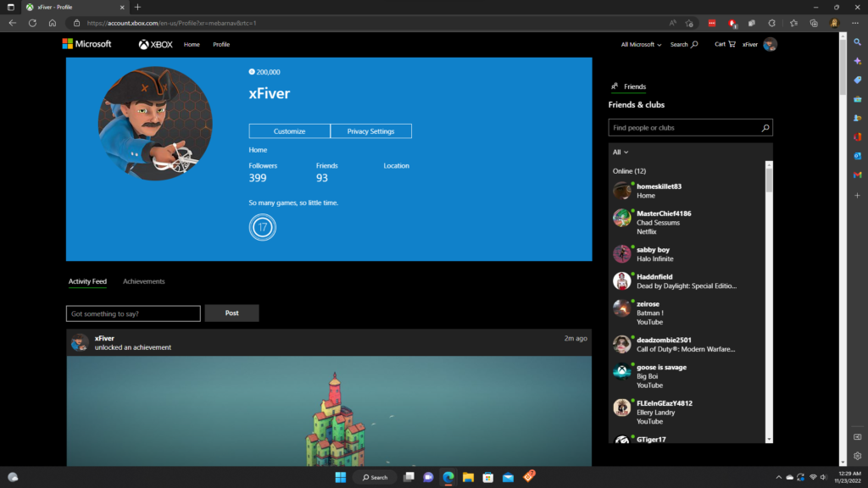
Task: Expand the All friends filter dropdown
Action: pyautogui.click(x=620, y=152)
